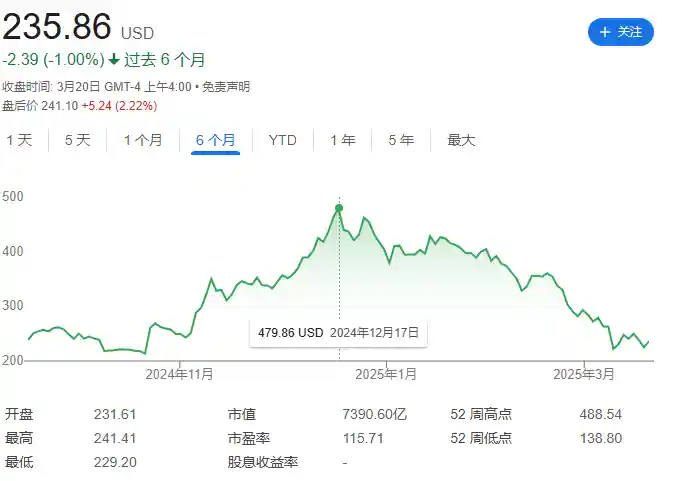Click the 最高 value 241.41
This screenshot has height=481, width=681.
coord(115,438)
